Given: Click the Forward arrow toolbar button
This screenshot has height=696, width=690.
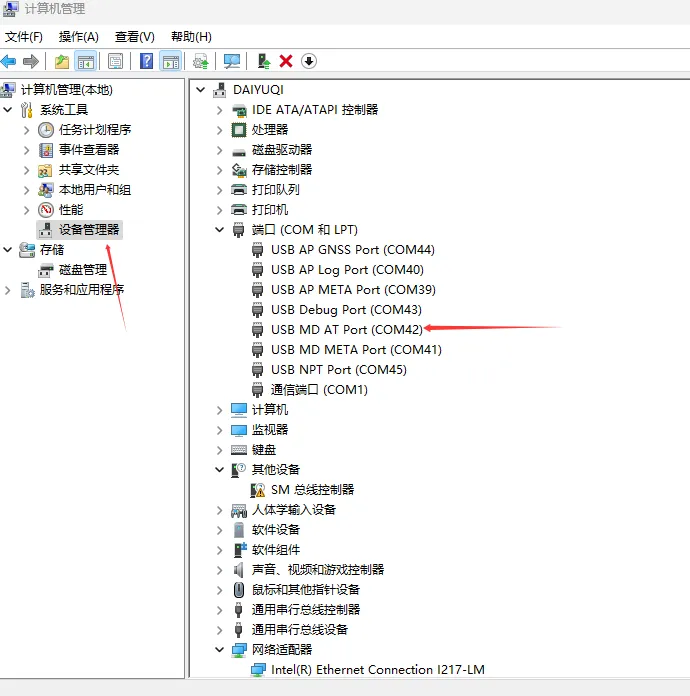Looking at the screenshot, I should tap(31, 61).
